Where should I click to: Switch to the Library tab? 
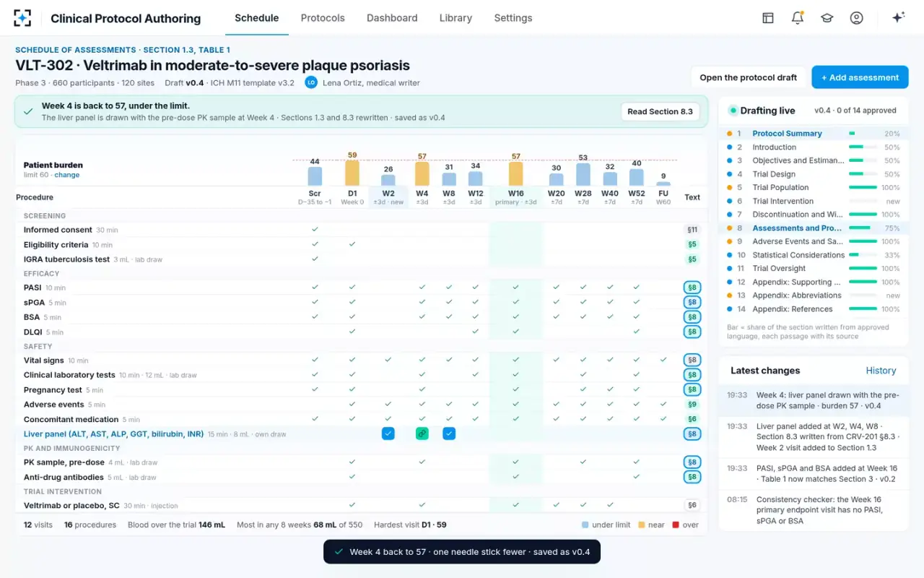pyautogui.click(x=456, y=18)
